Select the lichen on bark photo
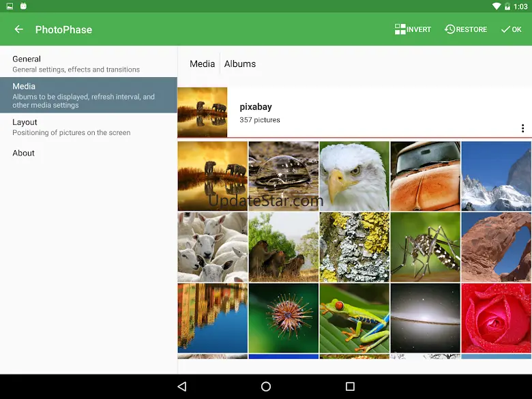This screenshot has width=532, height=399. click(x=354, y=247)
